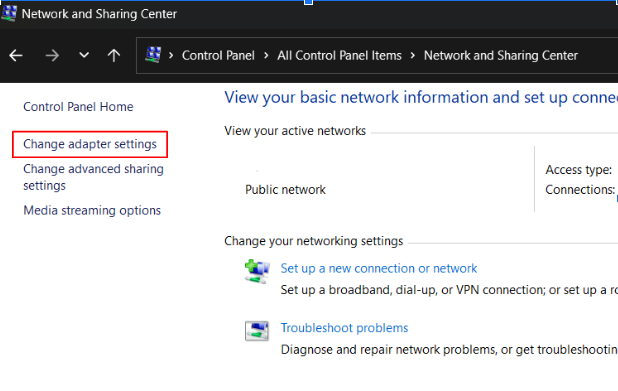Open Media streaming options
Image resolution: width=618 pixels, height=391 pixels.
(x=92, y=210)
